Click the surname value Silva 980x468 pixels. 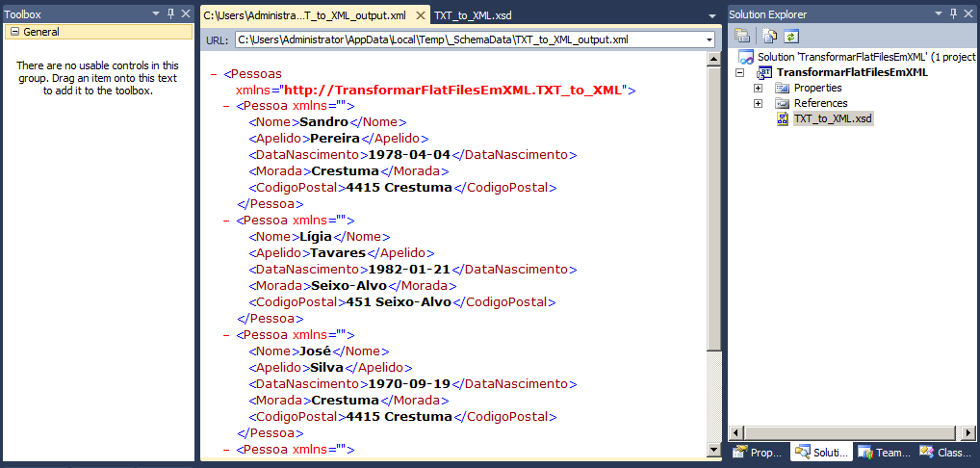coord(327,368)
